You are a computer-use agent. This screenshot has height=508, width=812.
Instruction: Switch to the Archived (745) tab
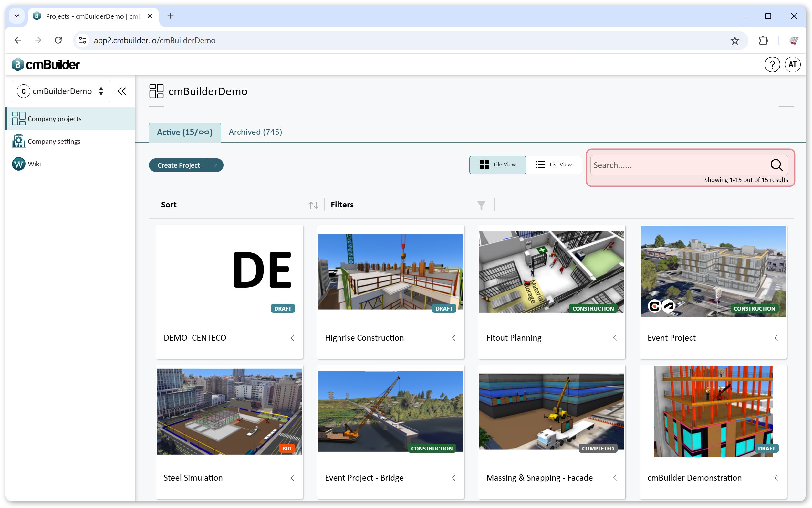pyautogui.click(x=255, y=132)
